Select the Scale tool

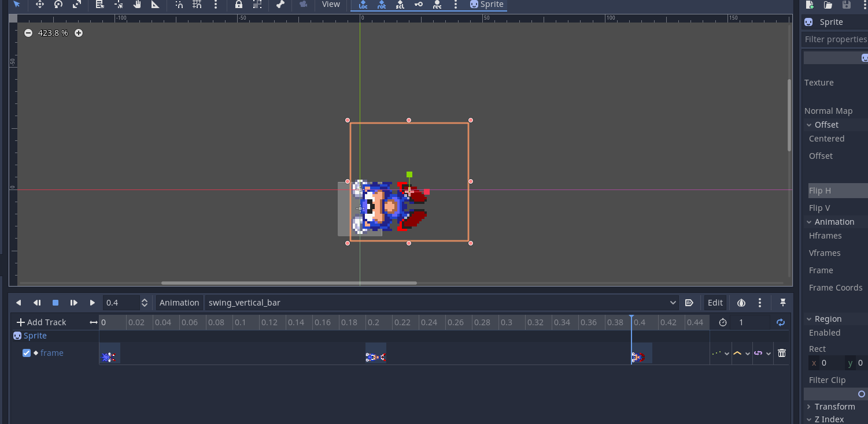tap(76, 5)
